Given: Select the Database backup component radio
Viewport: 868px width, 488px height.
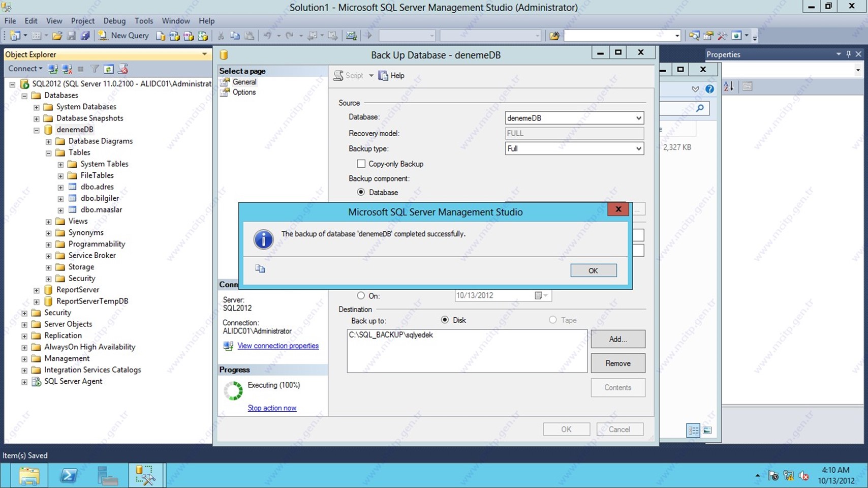Looking at the screenshot, I should click(x=361, y=192).
